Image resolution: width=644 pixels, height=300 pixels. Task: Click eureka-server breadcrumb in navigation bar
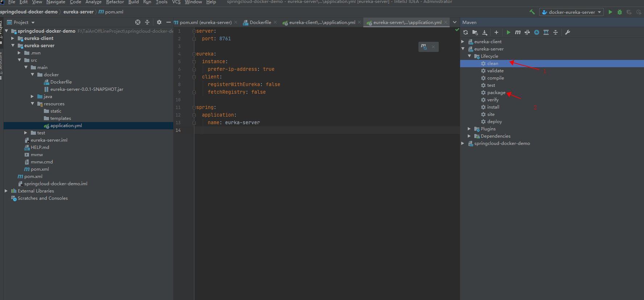(78, 12)
